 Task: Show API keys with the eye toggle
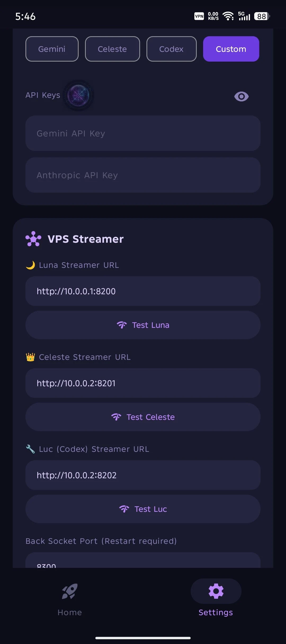coord(241,96)
